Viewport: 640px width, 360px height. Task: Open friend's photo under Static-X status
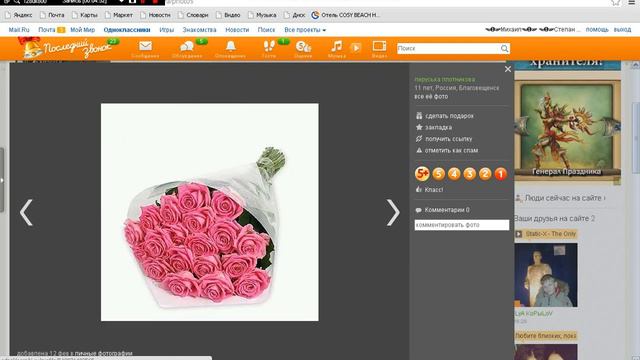point(546,275)
